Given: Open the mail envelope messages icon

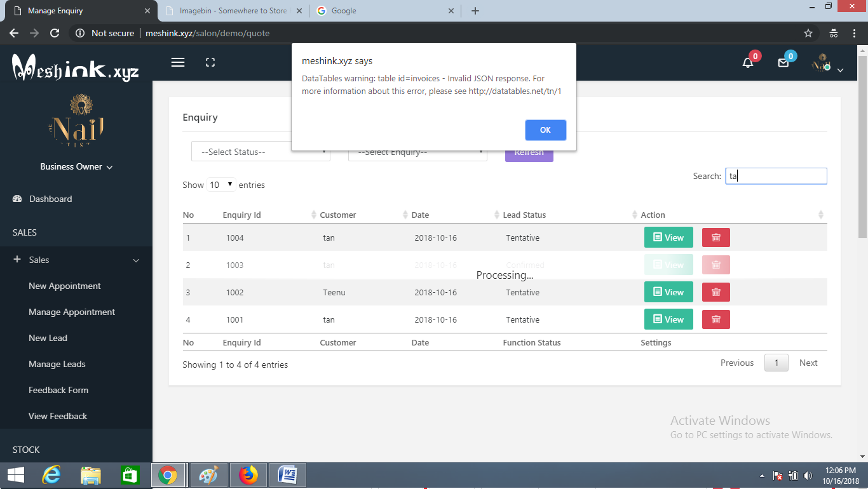Looking at the screenshot, I should [783, 63].
